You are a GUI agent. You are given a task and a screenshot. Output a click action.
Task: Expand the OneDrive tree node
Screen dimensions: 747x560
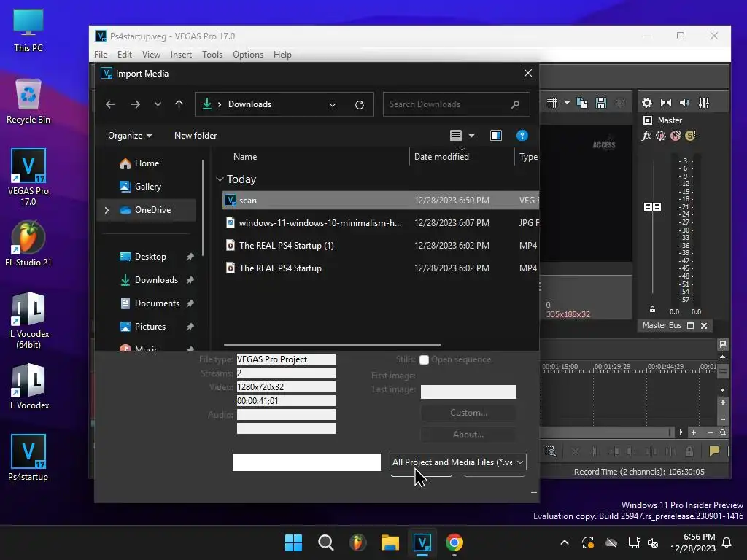tap(107, 210)
